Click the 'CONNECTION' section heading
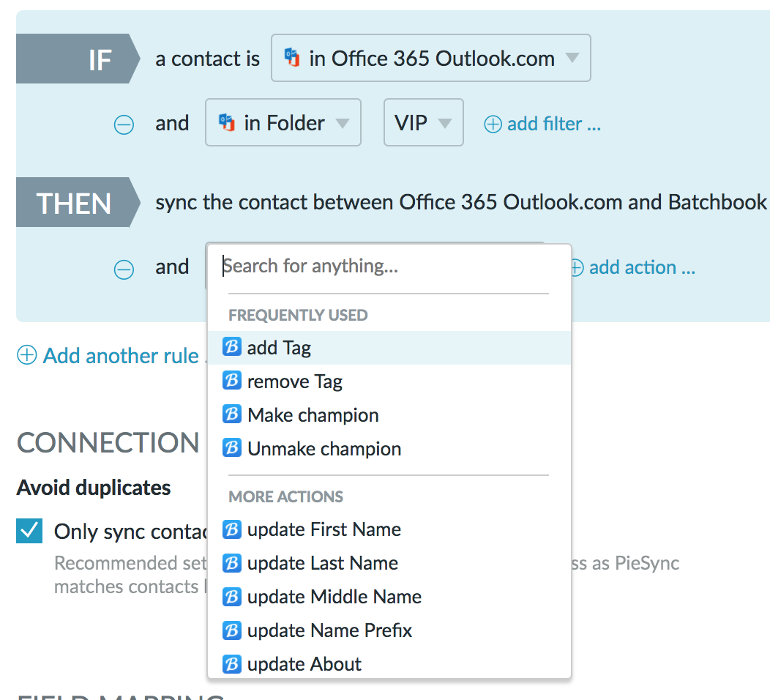The width and height of the screenshot is (770, 700). pos(108,442)
